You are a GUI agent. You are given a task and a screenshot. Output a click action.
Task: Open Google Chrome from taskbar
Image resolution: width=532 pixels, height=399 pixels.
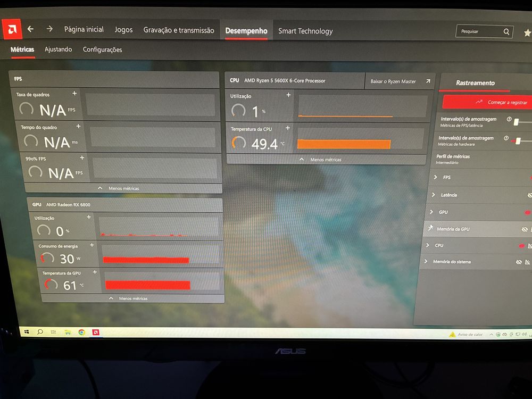[81, 332]
